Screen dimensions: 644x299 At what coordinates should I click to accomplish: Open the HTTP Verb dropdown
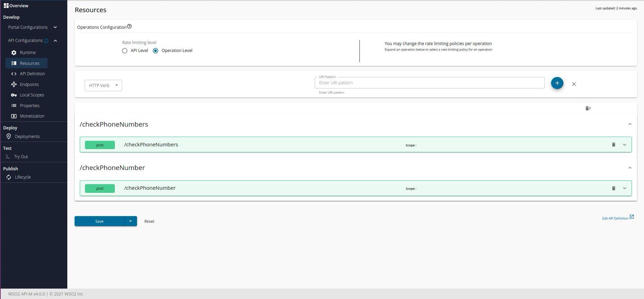(103, 86)
